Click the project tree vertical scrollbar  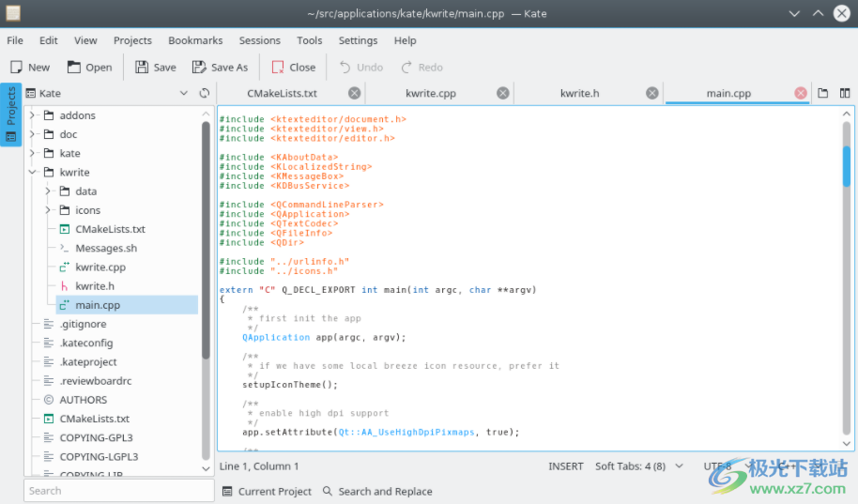(206, 241)
